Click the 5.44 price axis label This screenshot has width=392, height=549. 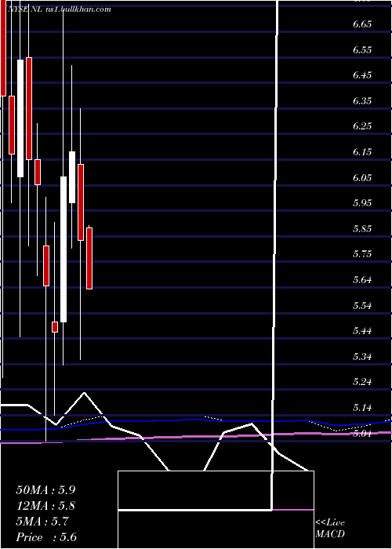pos(362,331)
